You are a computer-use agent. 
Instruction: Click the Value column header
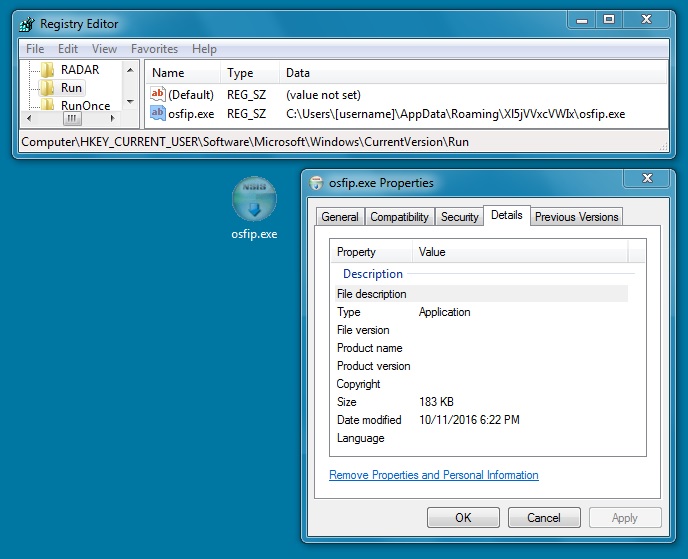pyautogui.click(x=520, y=252)
